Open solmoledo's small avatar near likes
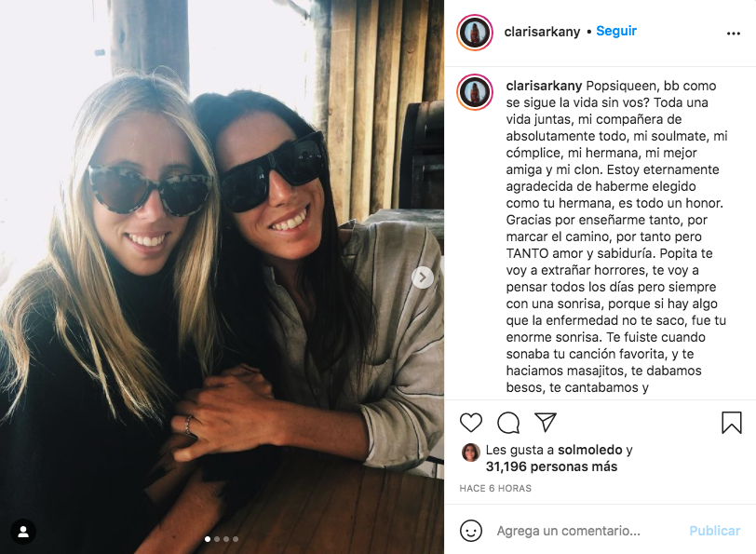 point(471,453)
